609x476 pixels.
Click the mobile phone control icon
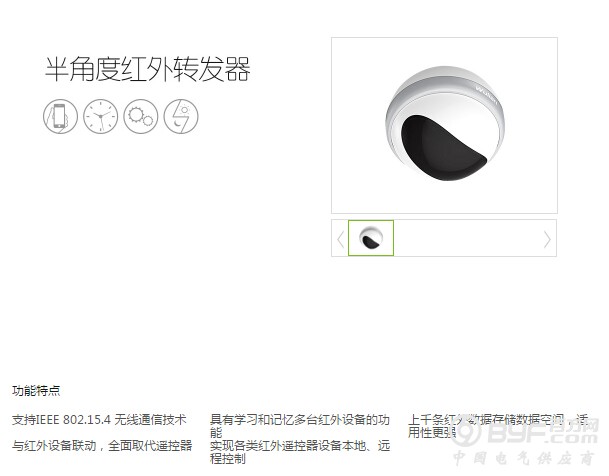(60, 116)
